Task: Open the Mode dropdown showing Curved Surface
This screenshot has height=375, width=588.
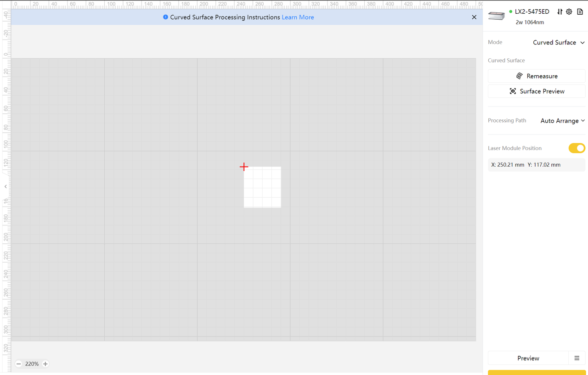Action: point(558,42)
